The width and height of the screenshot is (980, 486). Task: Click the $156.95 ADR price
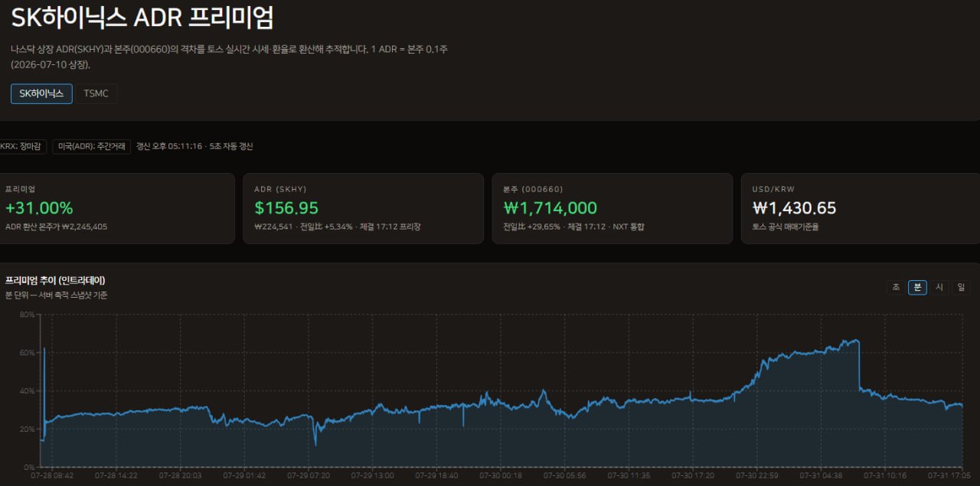click(286, 208)
